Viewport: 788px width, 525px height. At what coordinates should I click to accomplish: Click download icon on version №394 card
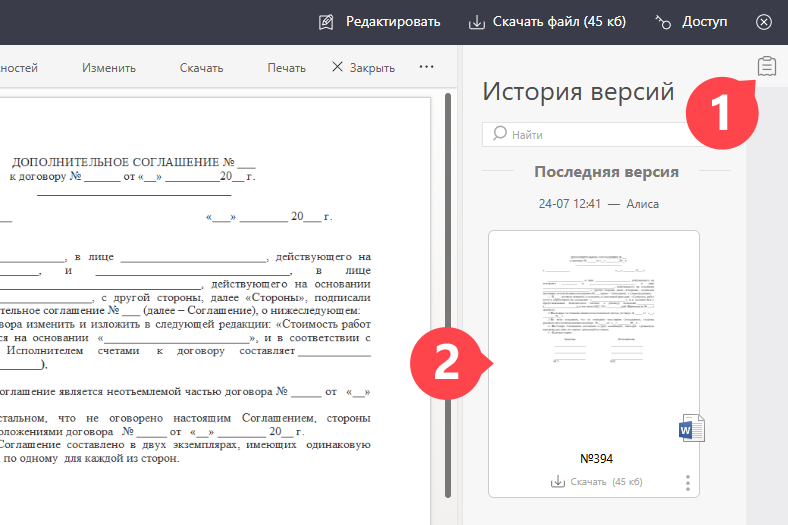(557, 481)
